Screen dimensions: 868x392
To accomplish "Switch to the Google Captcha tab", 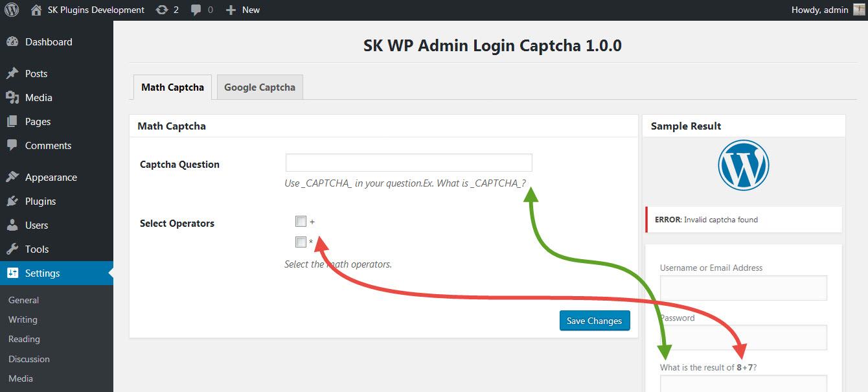I will (260, 87).
